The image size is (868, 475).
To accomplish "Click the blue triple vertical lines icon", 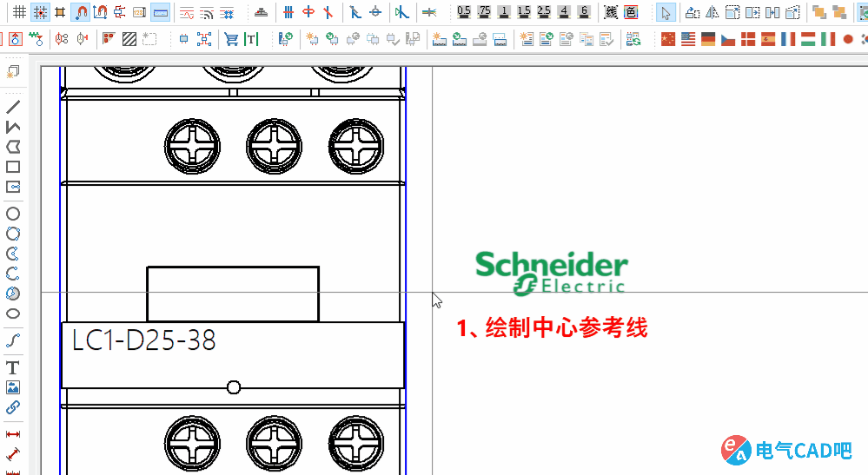I will click(x=288, y=12).
